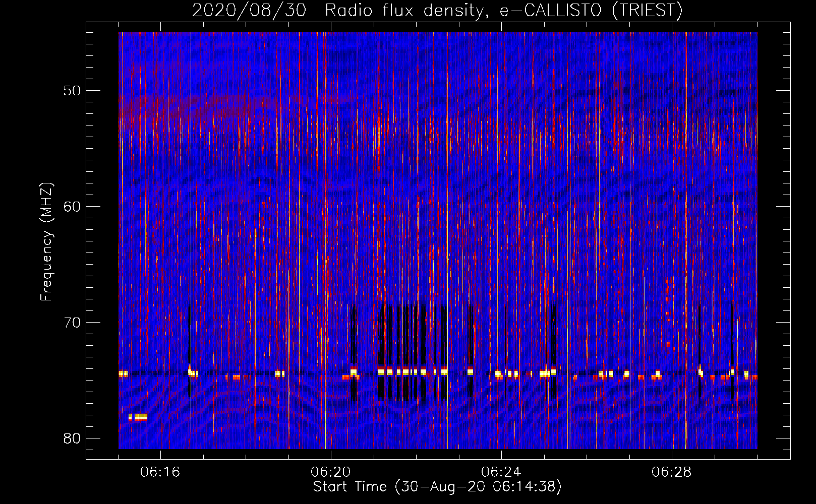Select the 80 frequency tick label

(73, 438)
